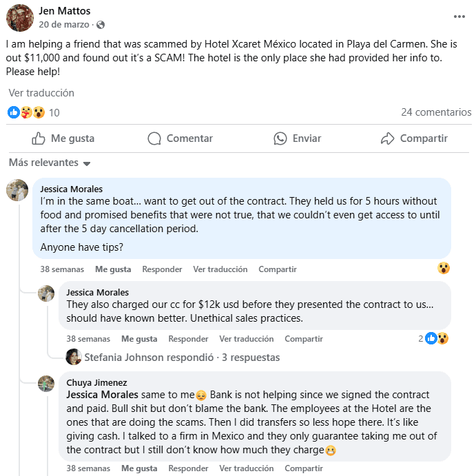Open the 20 de marzo post timestamp
476x476 pixels.
tap(64, 25)
